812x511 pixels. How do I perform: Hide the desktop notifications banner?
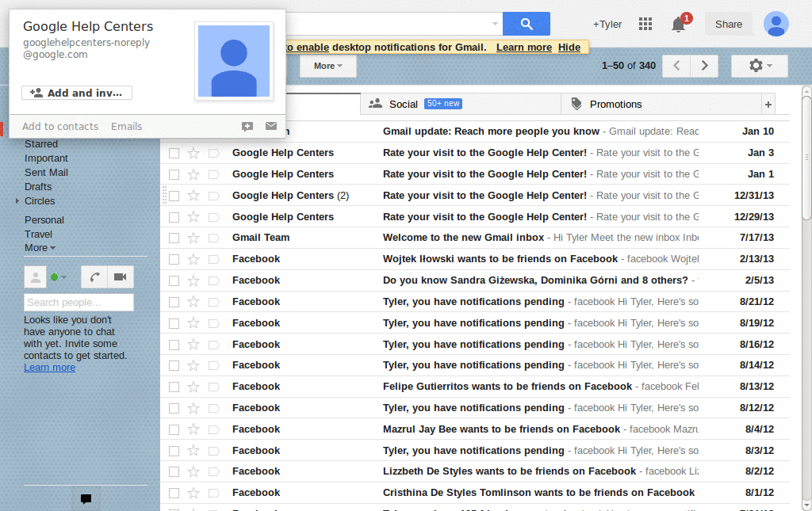click(569, 47)
